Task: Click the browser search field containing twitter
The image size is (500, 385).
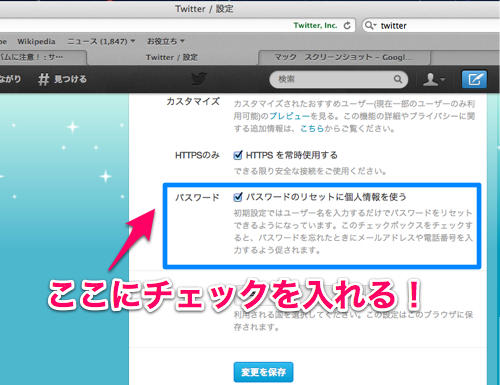Action: (x=432, y=25)
